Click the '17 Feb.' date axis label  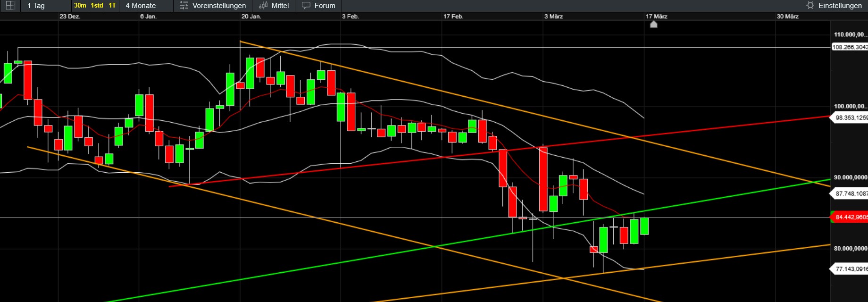pos(453,17)
